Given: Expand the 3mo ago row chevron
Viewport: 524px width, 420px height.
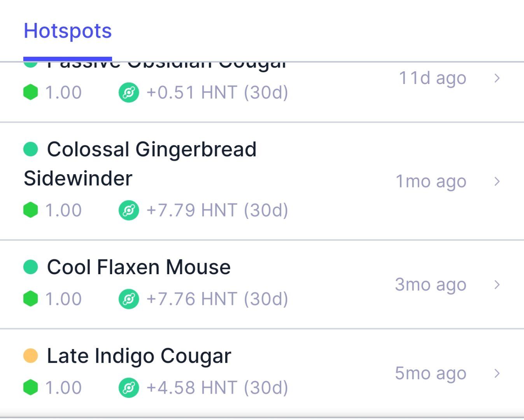Looking at the screenshot, I should tap(497, 285).
